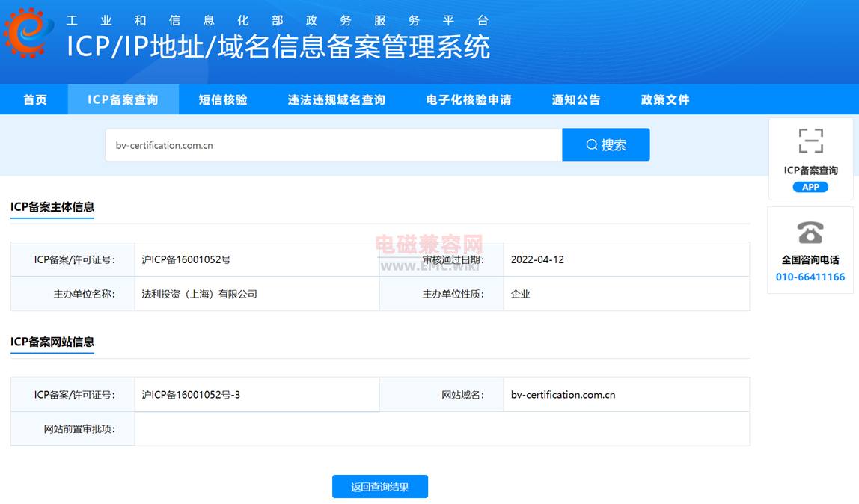Open the 通知公告 tab
The width and height of the screenshot is (859, 504).
coord(575,99)
